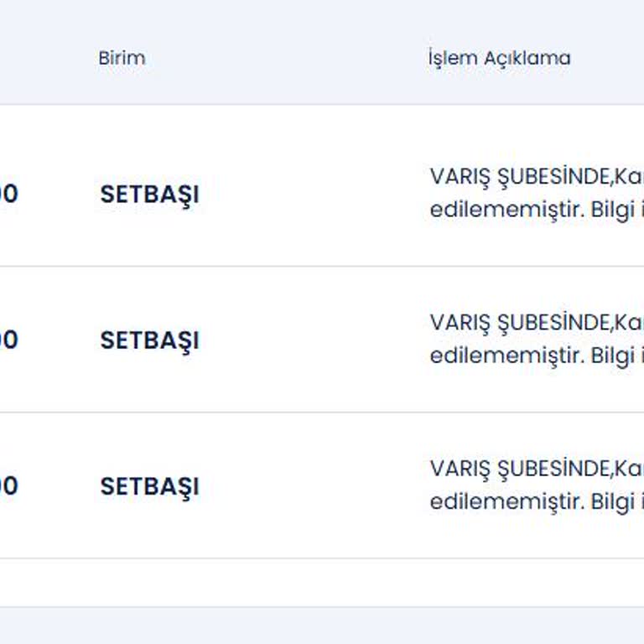
Task: Click the word Bilgi in second row
Action: pyautogui.click(x=612, y=356)
